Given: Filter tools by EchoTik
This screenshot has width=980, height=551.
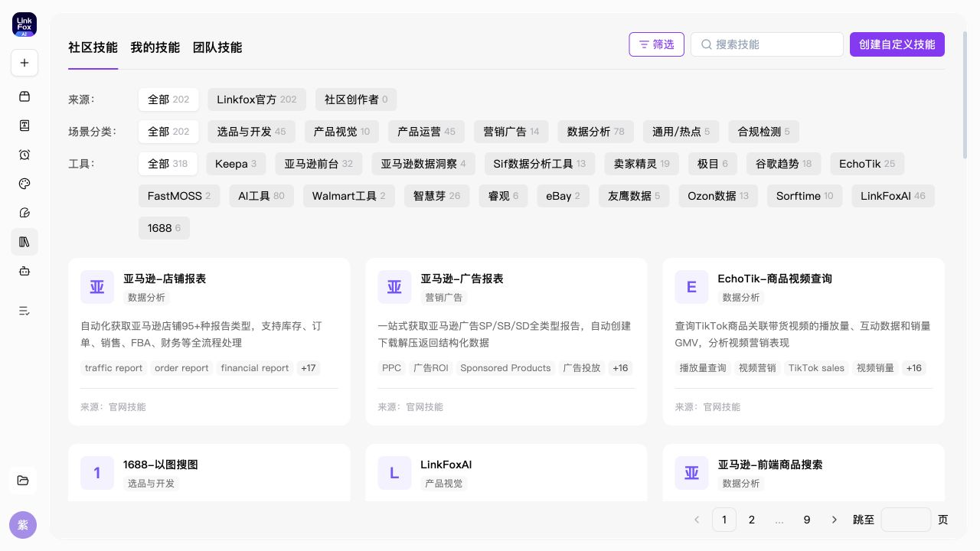Looking at the screenshot, I should (867, 164).
